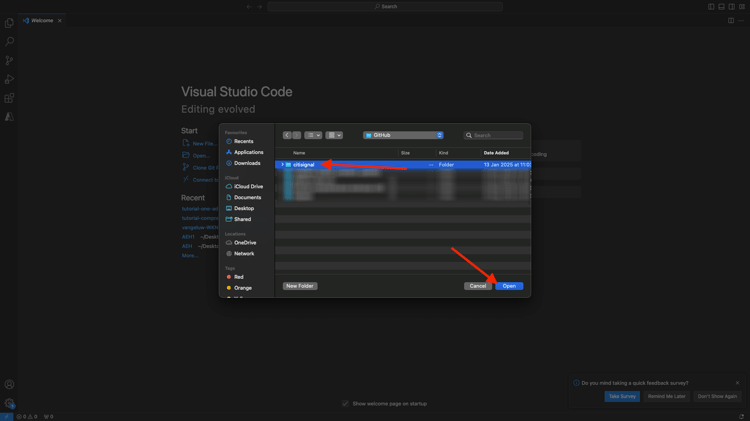Image resolution: width=750 pixels, height=421 pixels.
Task: Go forward with VS Code navigation arrow
Action: (260, 7)
